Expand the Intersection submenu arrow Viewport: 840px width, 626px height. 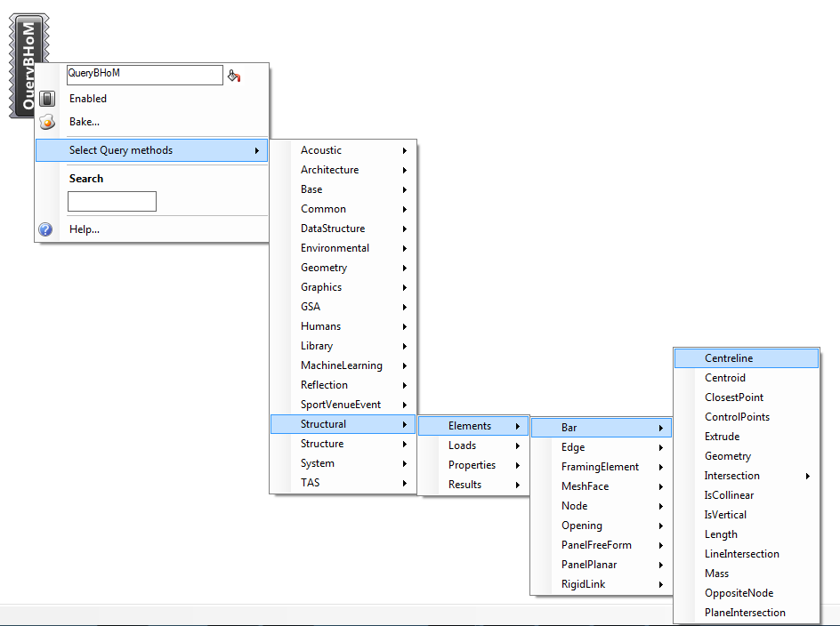click(808, 476)
